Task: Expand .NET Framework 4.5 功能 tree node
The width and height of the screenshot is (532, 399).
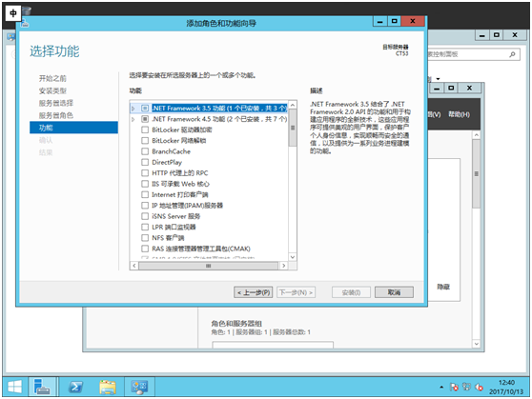Action: point(133,119)
